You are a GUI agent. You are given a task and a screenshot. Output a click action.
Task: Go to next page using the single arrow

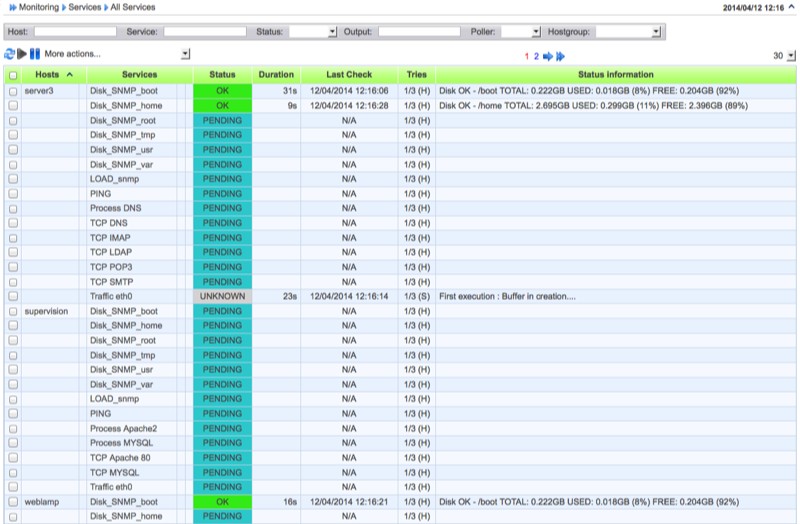point(548,56)
